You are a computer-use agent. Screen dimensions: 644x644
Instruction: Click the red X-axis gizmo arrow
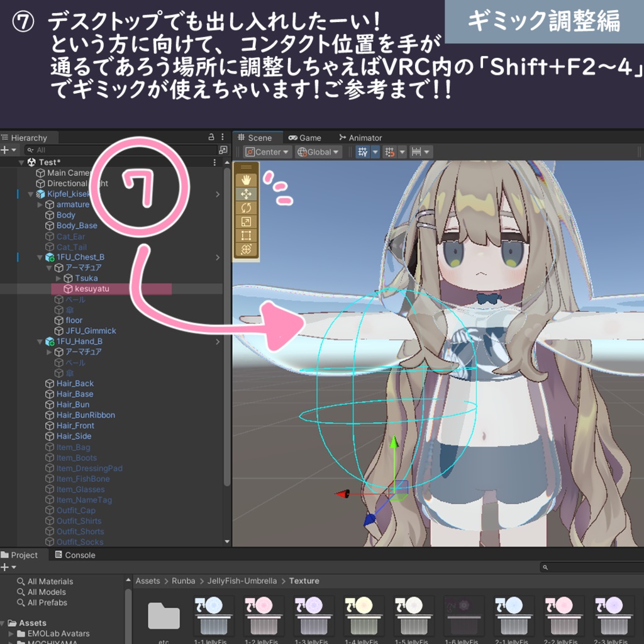coord(342,494)
